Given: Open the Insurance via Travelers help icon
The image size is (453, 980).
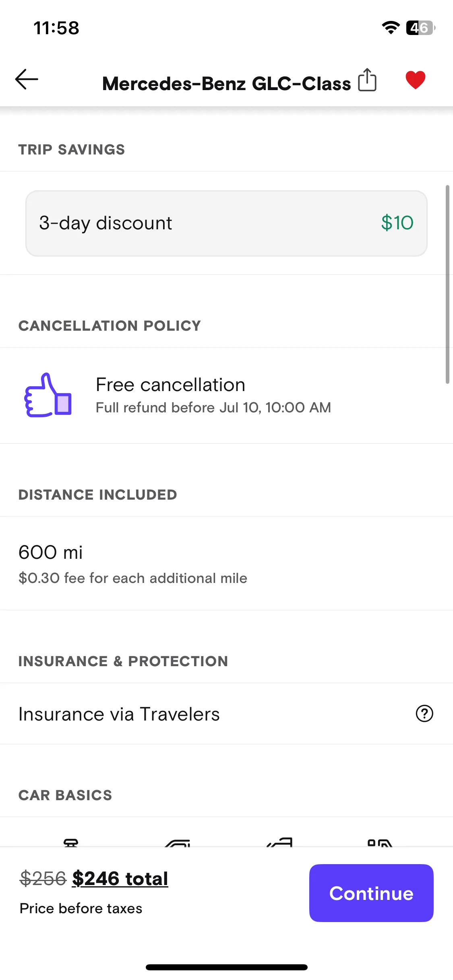Looking at the screenshot, I should [x=424, y=714].
